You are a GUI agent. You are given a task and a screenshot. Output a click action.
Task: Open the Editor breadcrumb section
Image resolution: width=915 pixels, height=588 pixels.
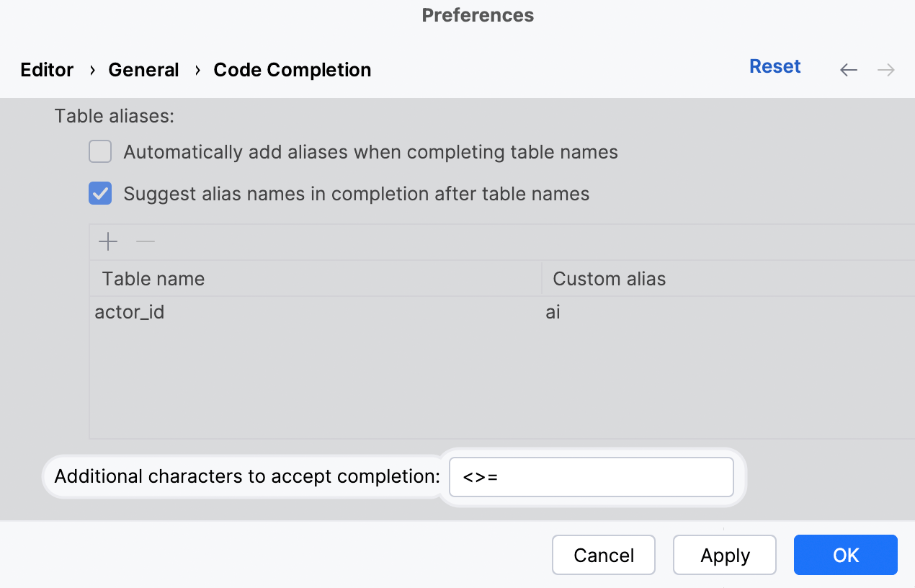[47, 70]
